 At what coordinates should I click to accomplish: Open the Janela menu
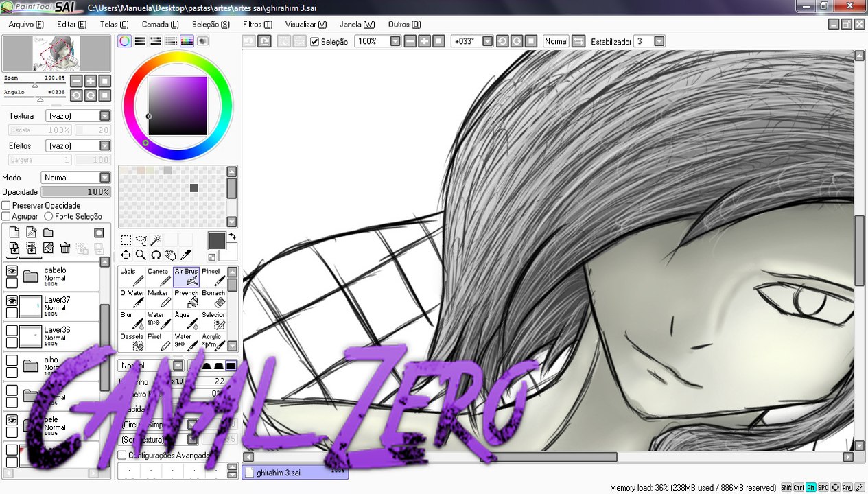click(x=357, y=25)
